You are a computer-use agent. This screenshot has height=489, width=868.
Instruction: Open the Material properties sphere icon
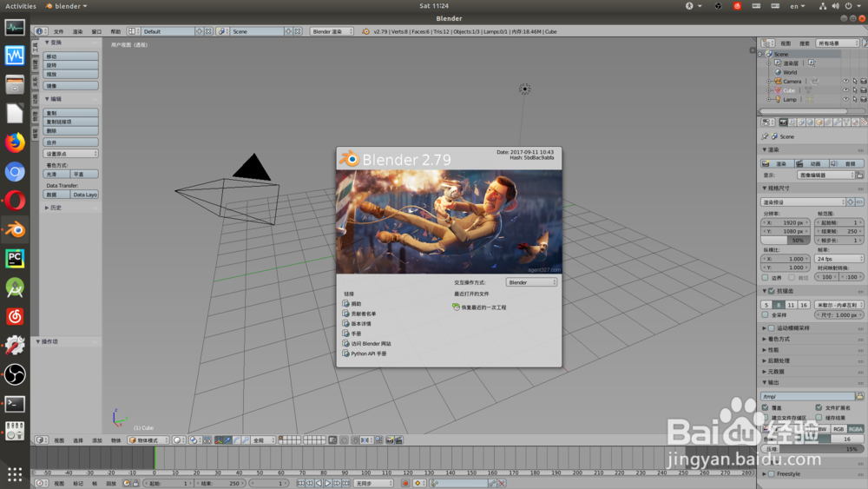(855, 122)
